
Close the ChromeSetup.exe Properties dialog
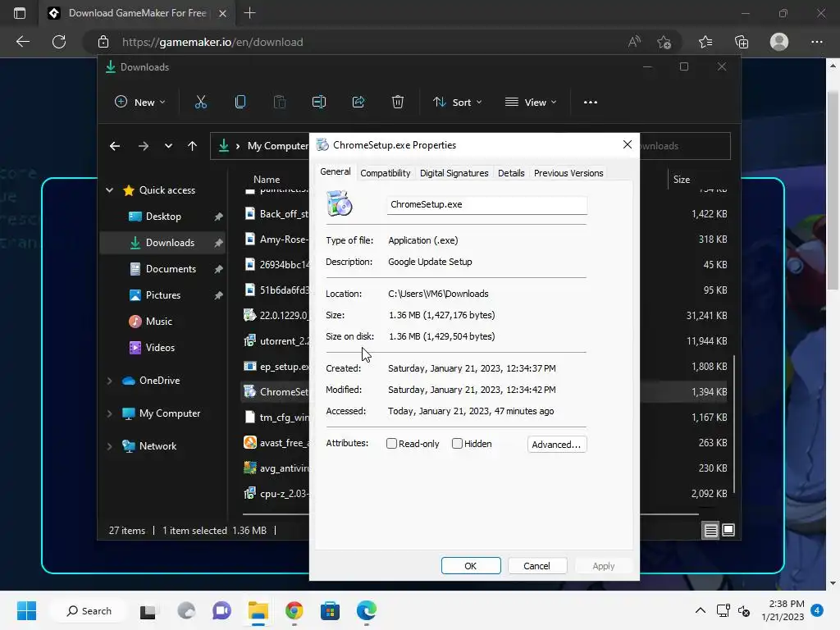(x=628, y=144)
